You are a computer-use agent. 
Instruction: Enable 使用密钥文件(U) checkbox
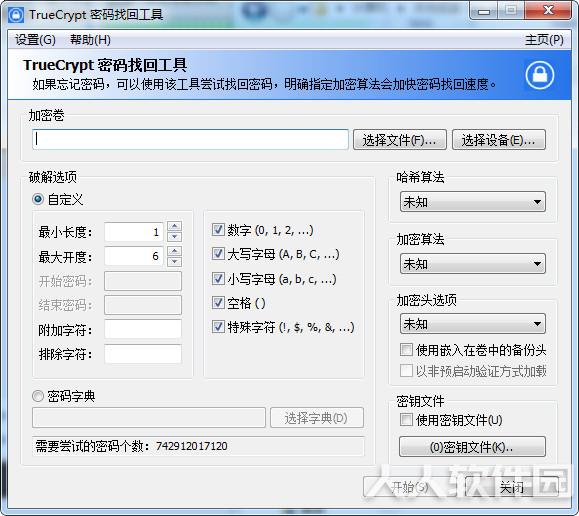click(406, 420)
